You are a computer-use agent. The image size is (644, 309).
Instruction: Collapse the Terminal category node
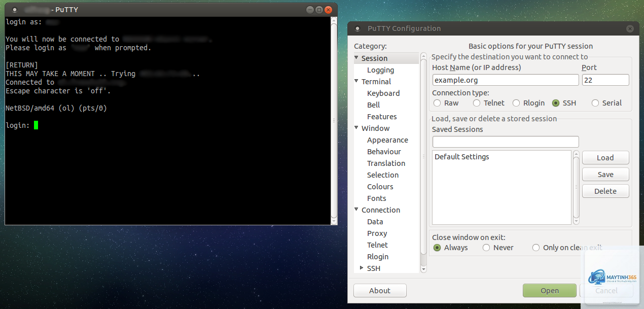tap(356, 81)
